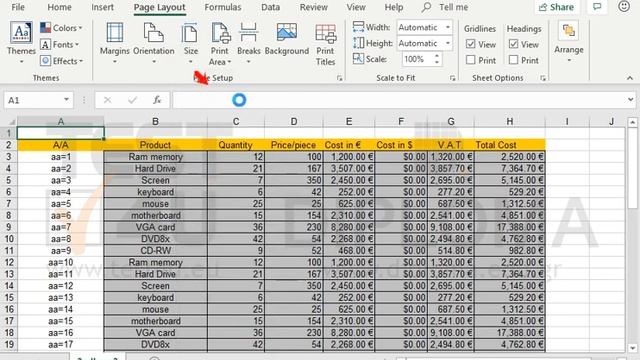Image resolution: width=640 pixels, height=360 pixels.
Task: Select row 9 header
Action: pyautogui.click(x=9, y=227)
